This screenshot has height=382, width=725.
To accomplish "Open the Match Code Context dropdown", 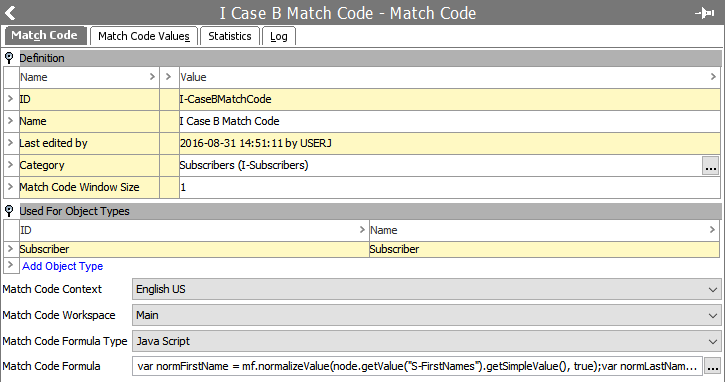I will 426,289.
